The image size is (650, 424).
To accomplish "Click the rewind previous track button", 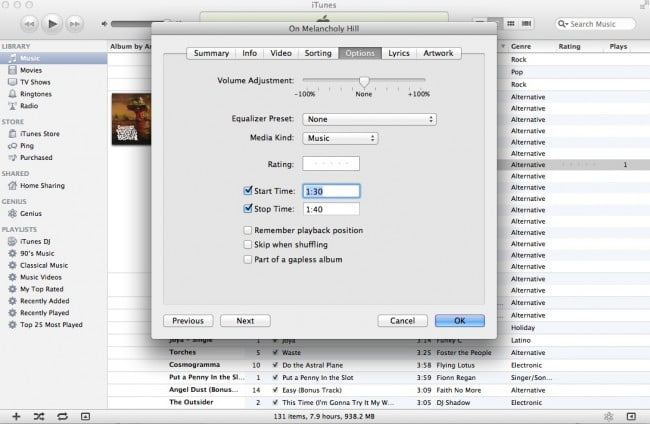I will pos(29,24).
